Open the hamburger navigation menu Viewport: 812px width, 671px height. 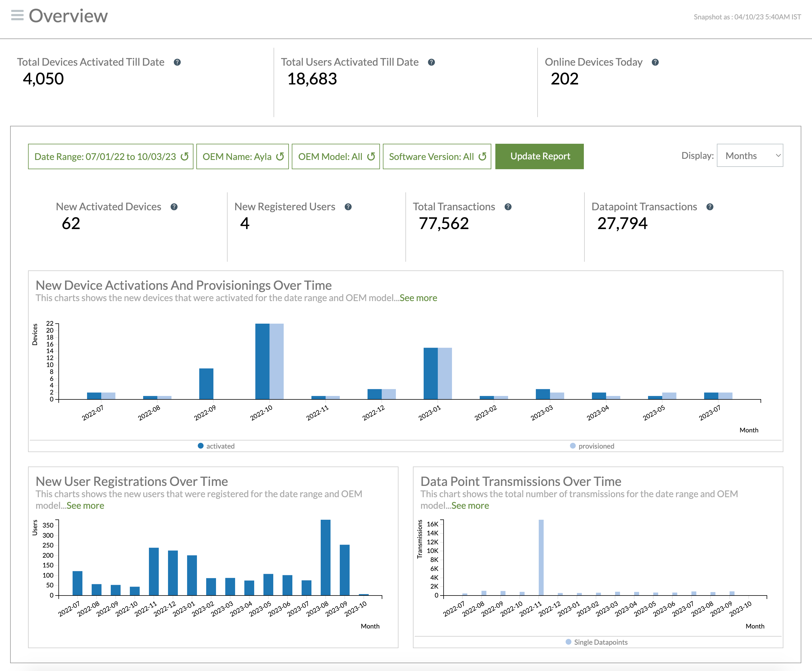pyautogui.click(x=17, y=15)
